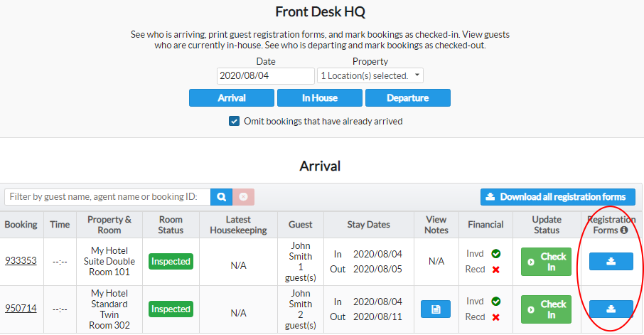Toggle Omit bookings that have already arrived
Image resolution: width=644 pixels, height=335 pixels.
pos(234,122)
